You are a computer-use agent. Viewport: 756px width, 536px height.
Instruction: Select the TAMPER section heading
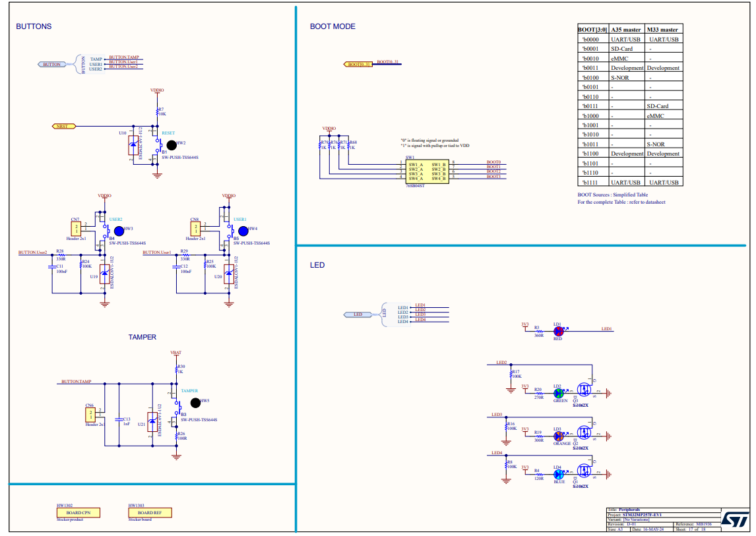[x=142, y=337]
